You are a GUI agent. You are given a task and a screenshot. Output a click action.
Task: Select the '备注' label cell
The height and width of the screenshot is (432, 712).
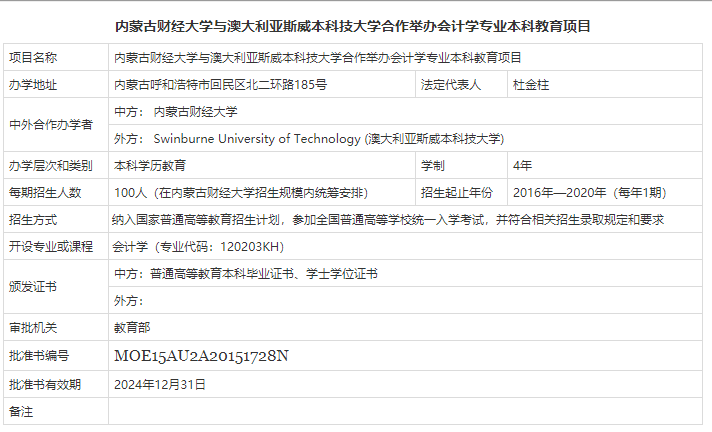pyautogui.click(x=56, y=412)
